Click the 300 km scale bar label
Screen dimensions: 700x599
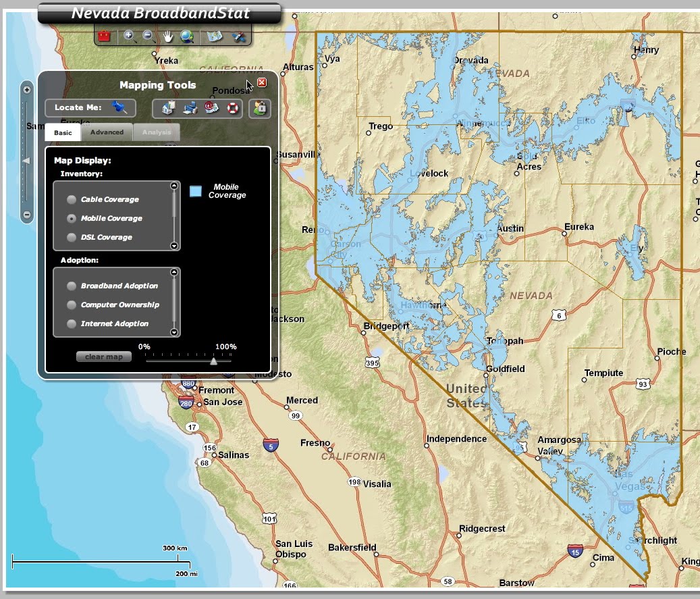click(175, 548)
